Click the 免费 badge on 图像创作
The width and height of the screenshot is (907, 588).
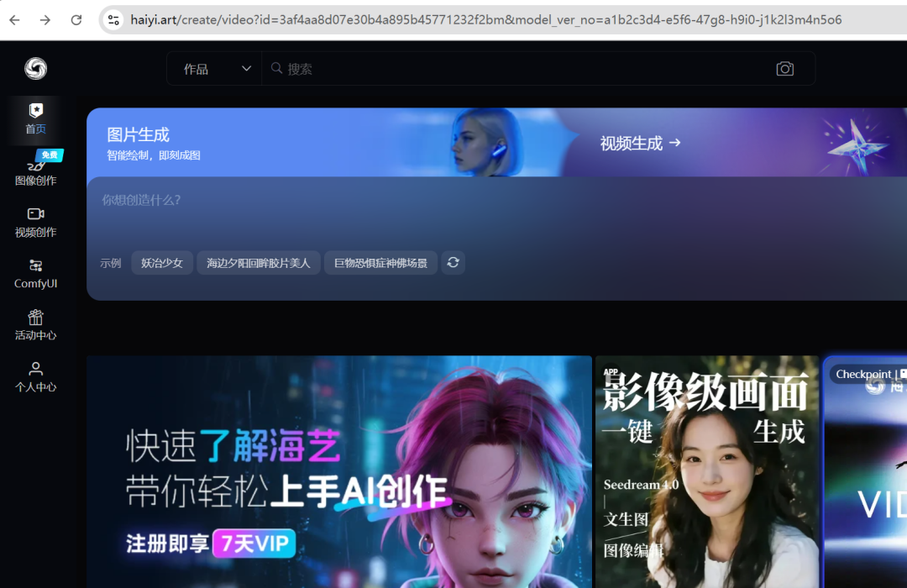tap(49, 155)
